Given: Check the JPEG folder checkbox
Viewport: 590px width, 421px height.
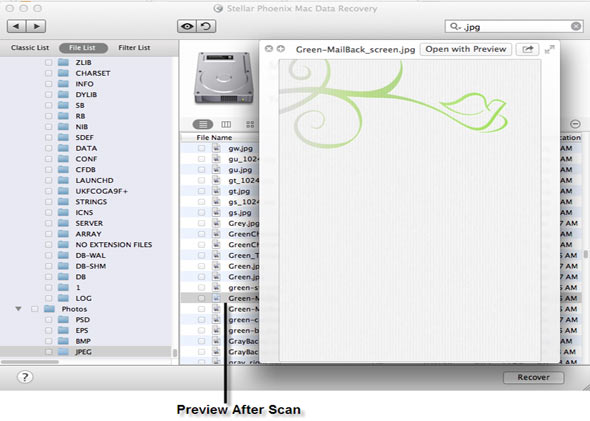Looking at the screenshot, I should tap(49, 352).
